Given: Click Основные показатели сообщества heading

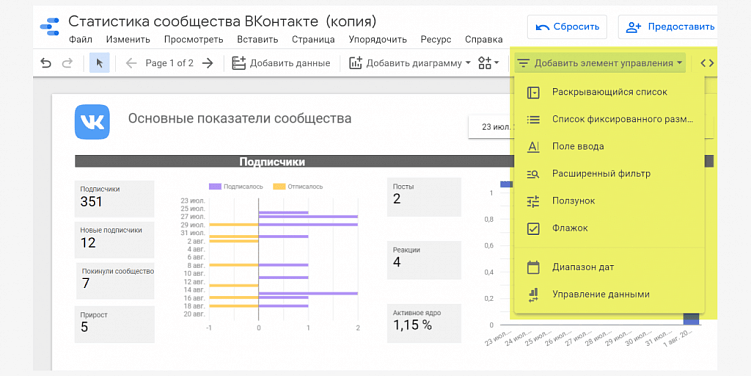Looking at the screenshot, I should [x=239, y=118].
